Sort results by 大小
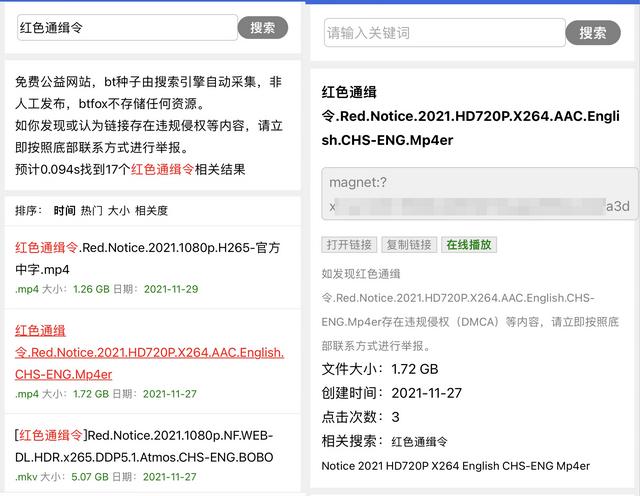This screenshot has width=640, height=496. 119,211
